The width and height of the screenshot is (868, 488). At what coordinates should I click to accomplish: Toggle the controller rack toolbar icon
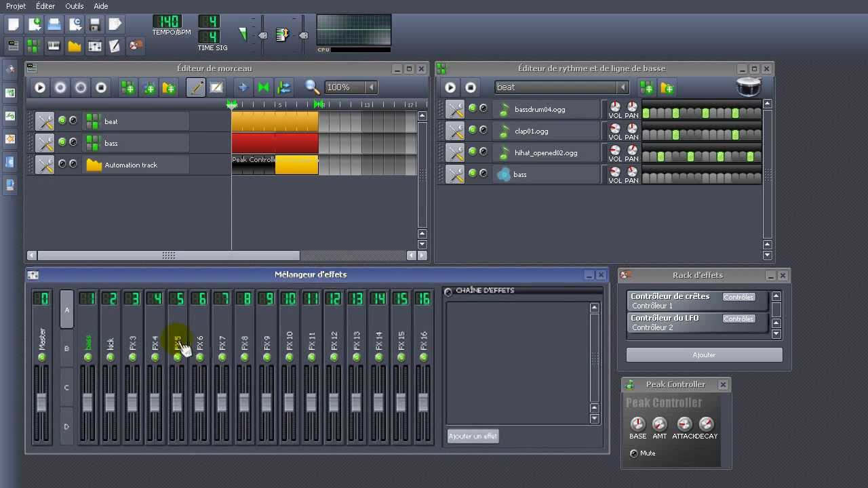[136, 46]
